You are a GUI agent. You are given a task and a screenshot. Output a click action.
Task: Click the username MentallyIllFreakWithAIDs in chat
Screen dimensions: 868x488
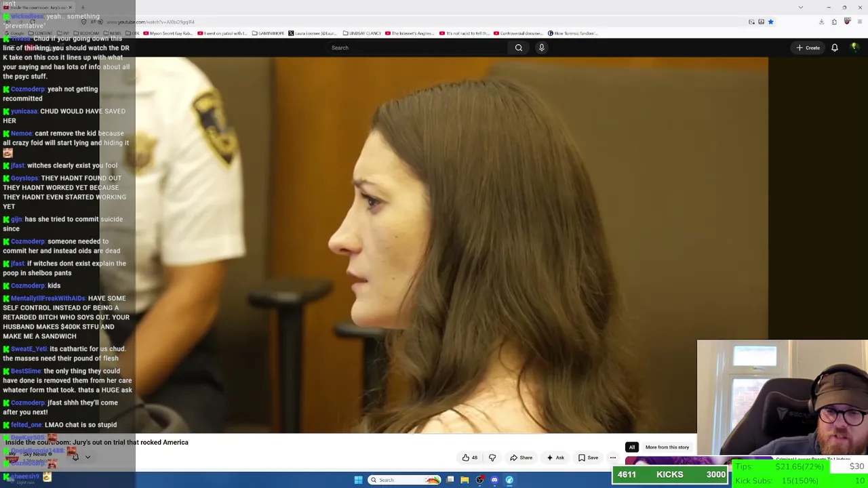click(48, 298)
